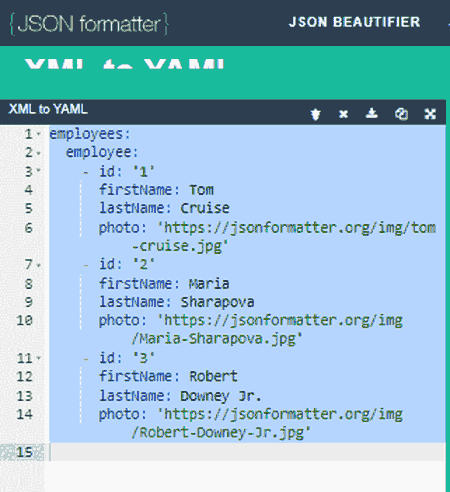Download the YAML output using the download icon
The width and height of the screenshot is (450, 492).
coord(372,113)
